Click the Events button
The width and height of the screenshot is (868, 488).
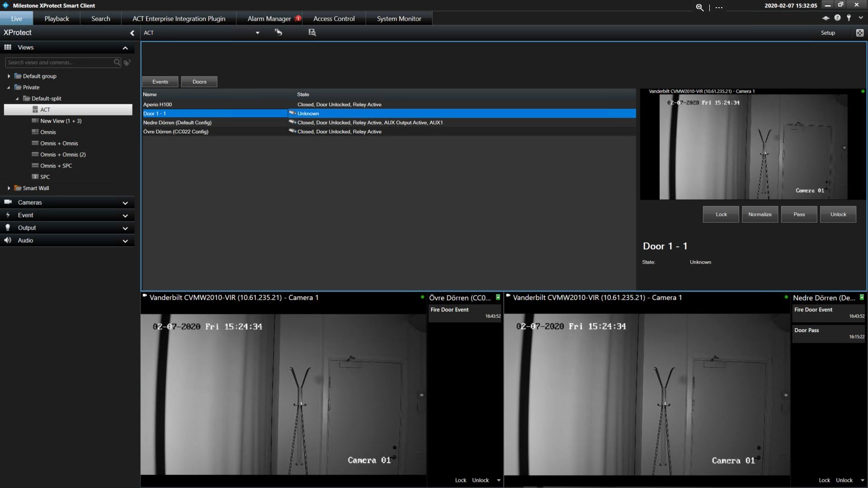(x=160, y=82)
